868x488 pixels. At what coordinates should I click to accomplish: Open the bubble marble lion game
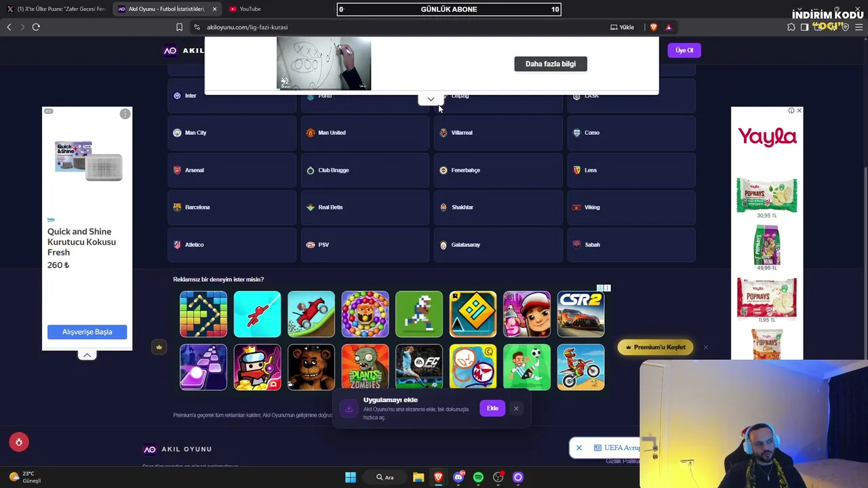(x=365, y=314)
